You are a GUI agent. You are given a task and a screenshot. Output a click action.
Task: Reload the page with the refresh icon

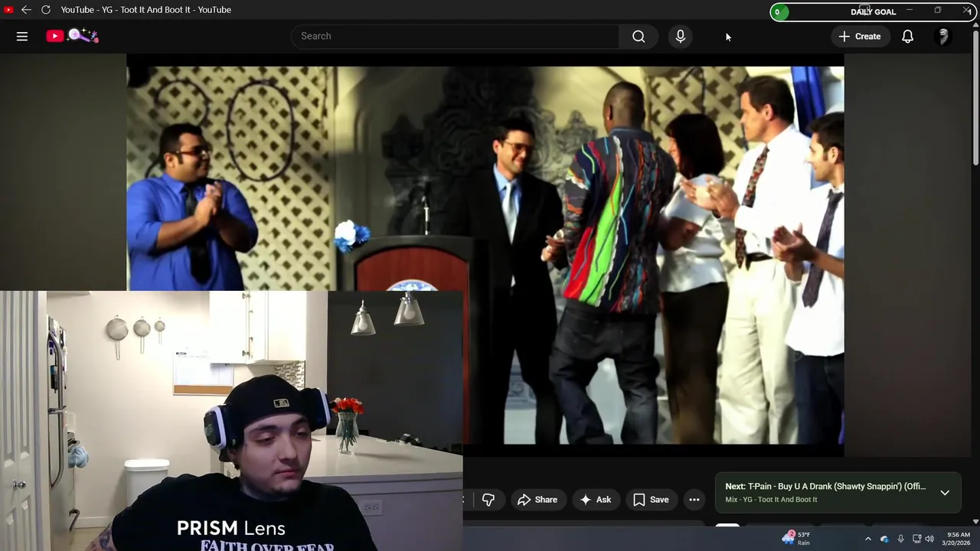coord(46,10)
